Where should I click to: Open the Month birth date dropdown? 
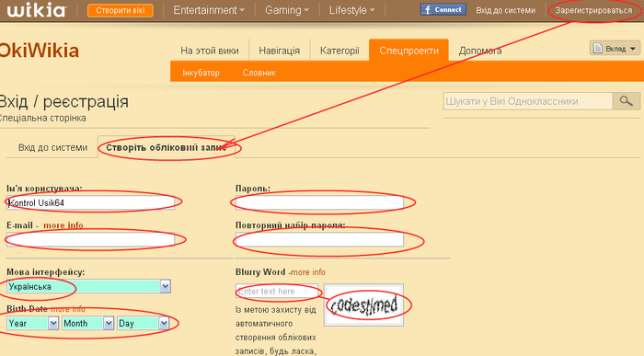click(x=87, y=324)
